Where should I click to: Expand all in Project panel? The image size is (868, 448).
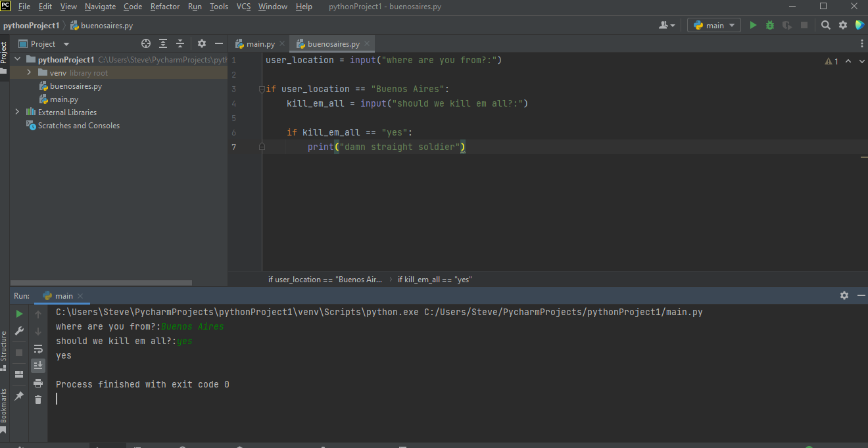[163, 44]
